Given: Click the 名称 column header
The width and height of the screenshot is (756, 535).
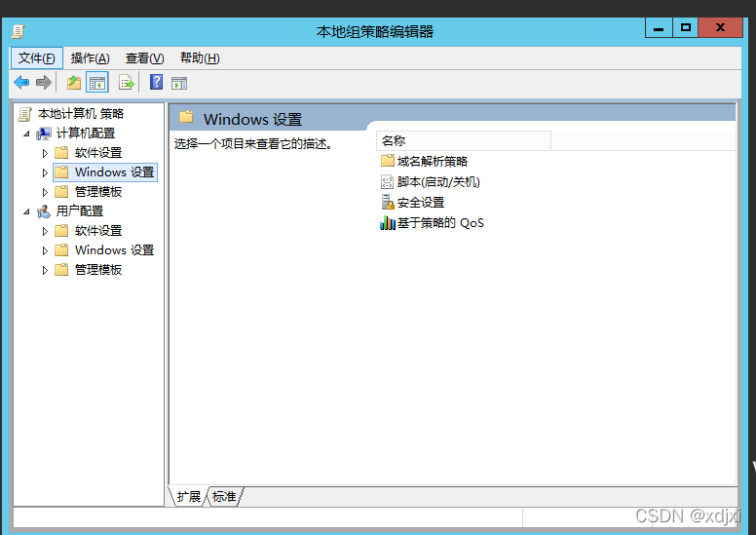Looking at the screenshot, I should tap(463, 141).
